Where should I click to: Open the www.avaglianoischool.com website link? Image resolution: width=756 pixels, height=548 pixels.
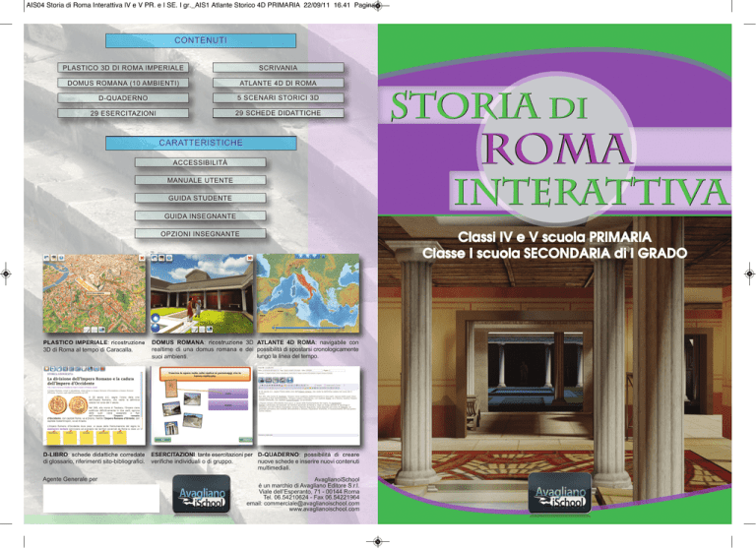(x=324, y=509)
